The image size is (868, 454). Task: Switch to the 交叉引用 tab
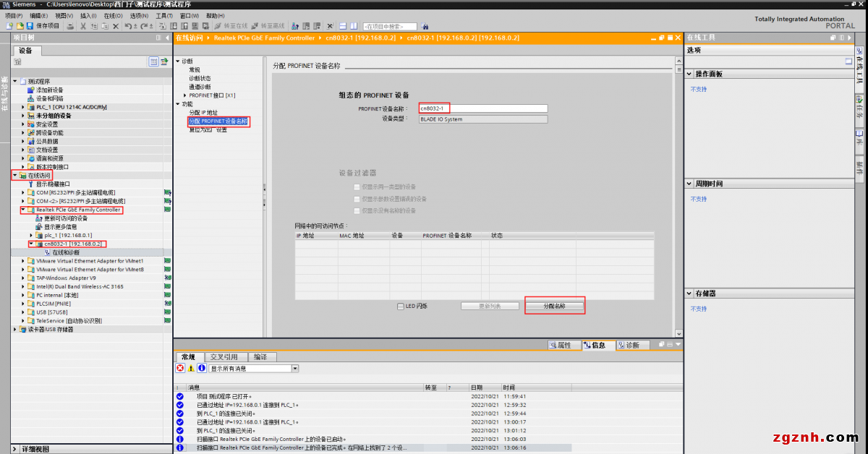[224, 357]
